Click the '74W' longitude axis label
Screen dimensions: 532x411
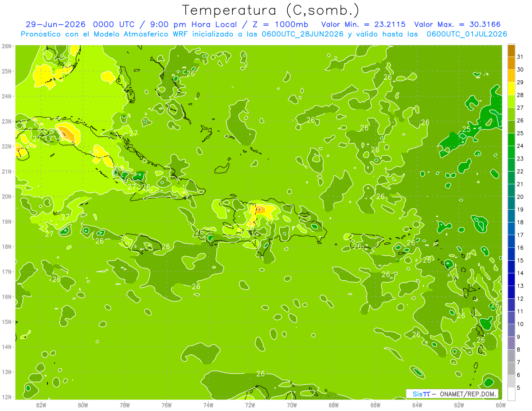[x=208, y=405]
